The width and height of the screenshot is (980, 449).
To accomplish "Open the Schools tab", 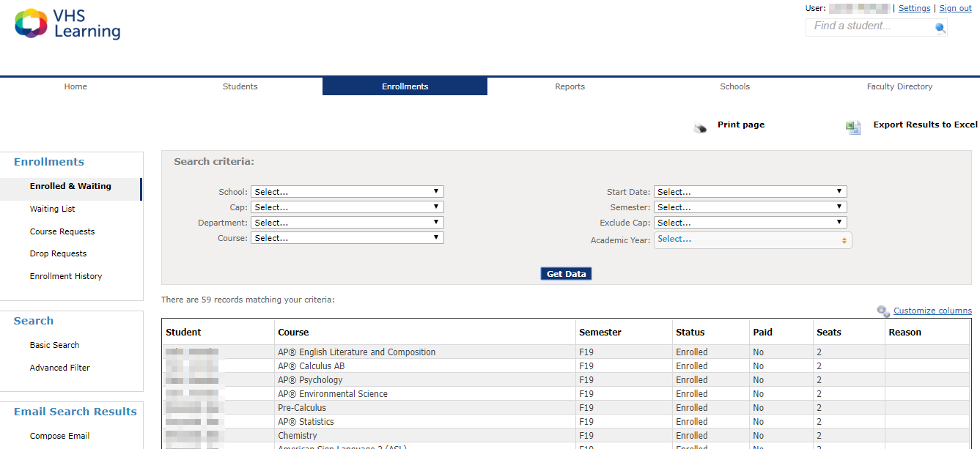I will [734, 86].
